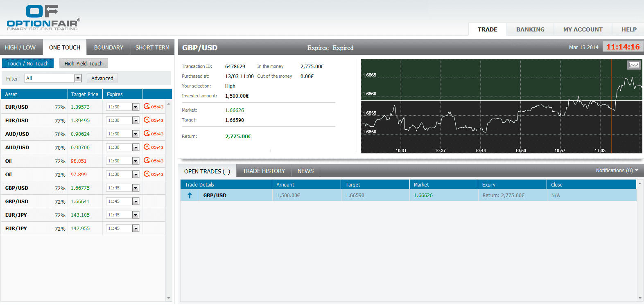Screen dimensions: 644x308
Task: Click the clock icon in AUD/USD 0.90624 row
Action: click(x=147, y=133)
